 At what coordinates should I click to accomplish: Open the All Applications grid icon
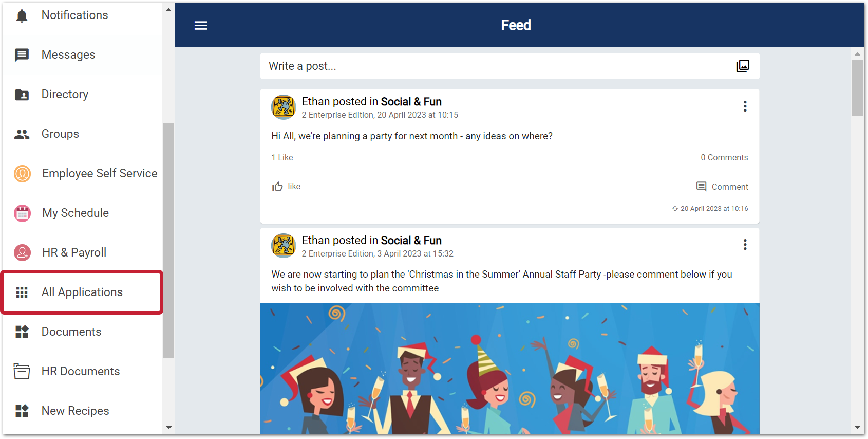[x=22, y=292]
